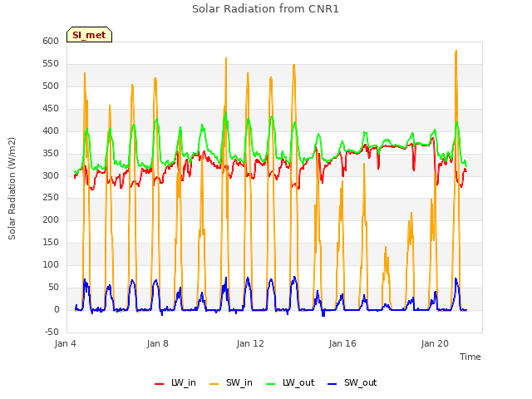Click the Jan 16 x-axis label
This screenshot has width=532, height=399.
342,343
